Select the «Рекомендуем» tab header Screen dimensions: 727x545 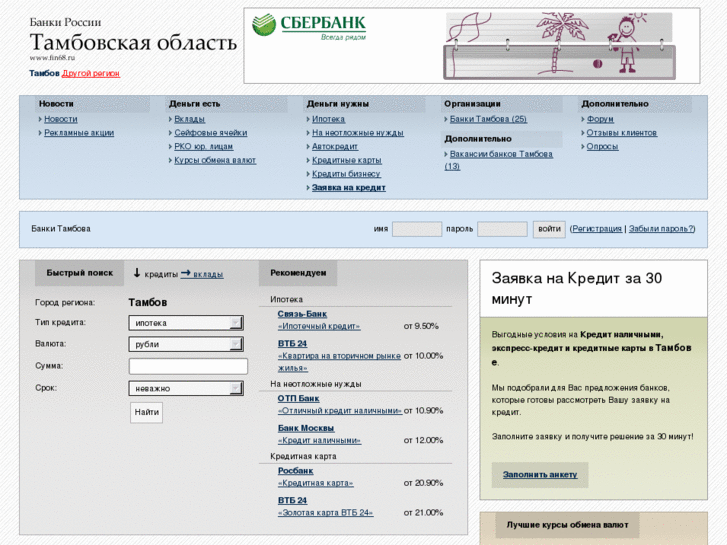click(298, 273)
